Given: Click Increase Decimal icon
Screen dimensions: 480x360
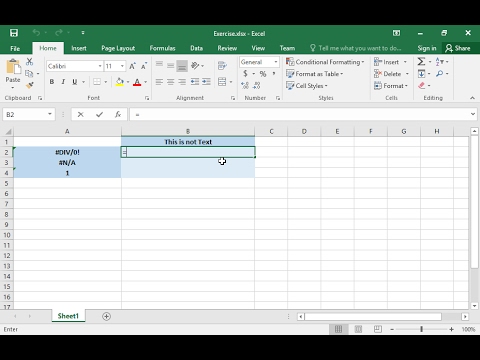Looking at the screenshot, I should click(245, 86).
